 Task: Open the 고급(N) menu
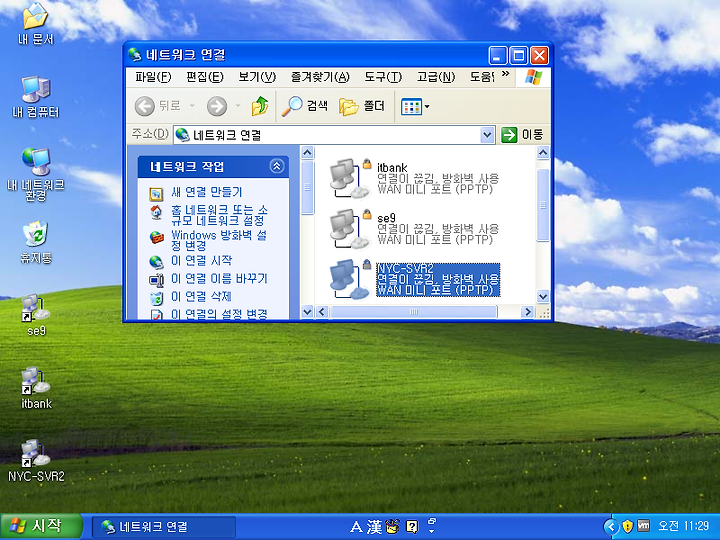pos(436,77)
